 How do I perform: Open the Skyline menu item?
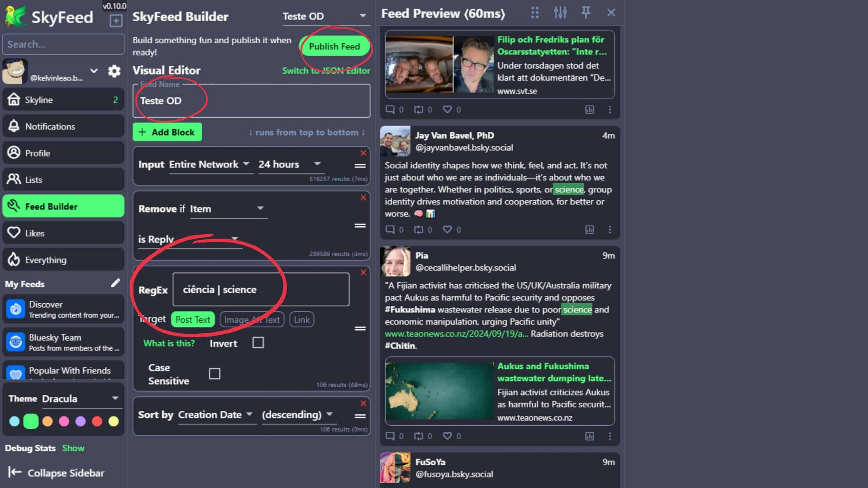[63, 100]
